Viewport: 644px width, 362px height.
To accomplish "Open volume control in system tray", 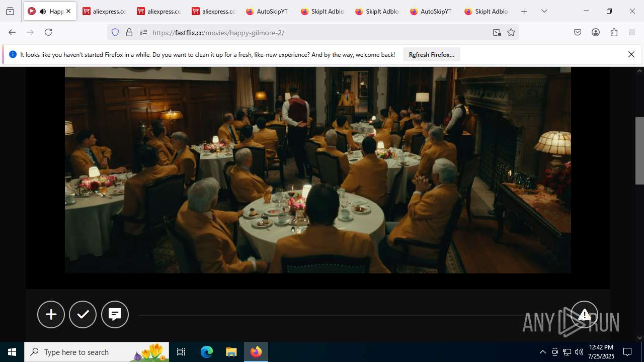I will click(579, 352).
